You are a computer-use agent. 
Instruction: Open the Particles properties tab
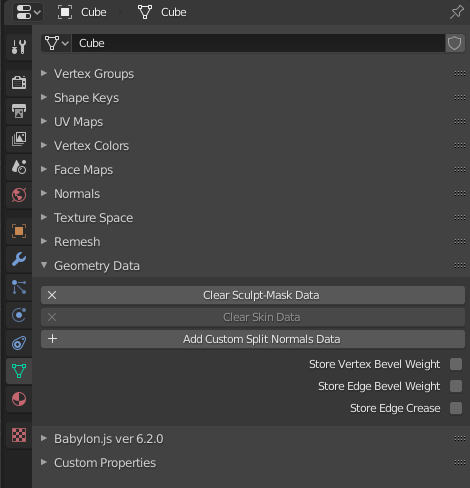click(x=19, y=287)
